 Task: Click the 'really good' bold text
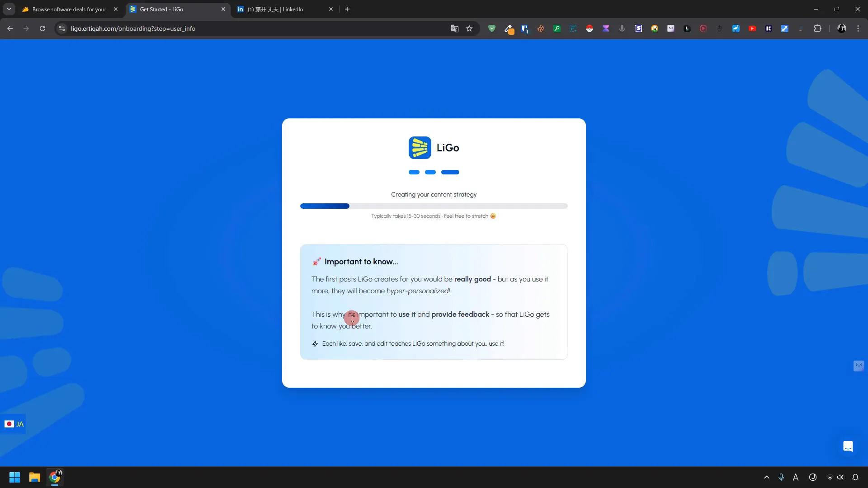coord(472,279)
